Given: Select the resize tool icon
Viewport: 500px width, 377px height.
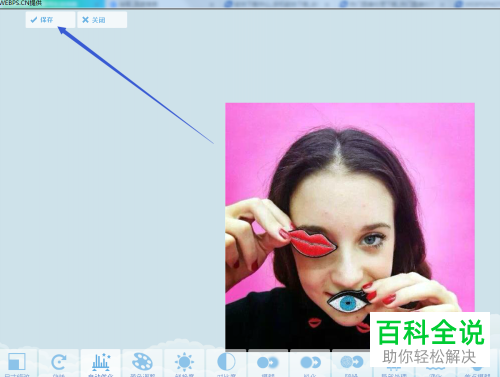Looking at the screenshot, I should (17, 362).
